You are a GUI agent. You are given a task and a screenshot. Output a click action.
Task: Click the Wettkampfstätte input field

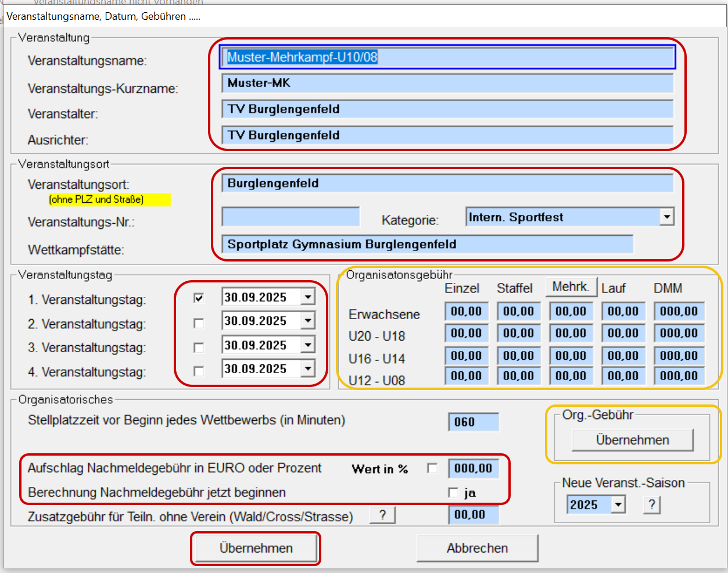tap(427, 244)
